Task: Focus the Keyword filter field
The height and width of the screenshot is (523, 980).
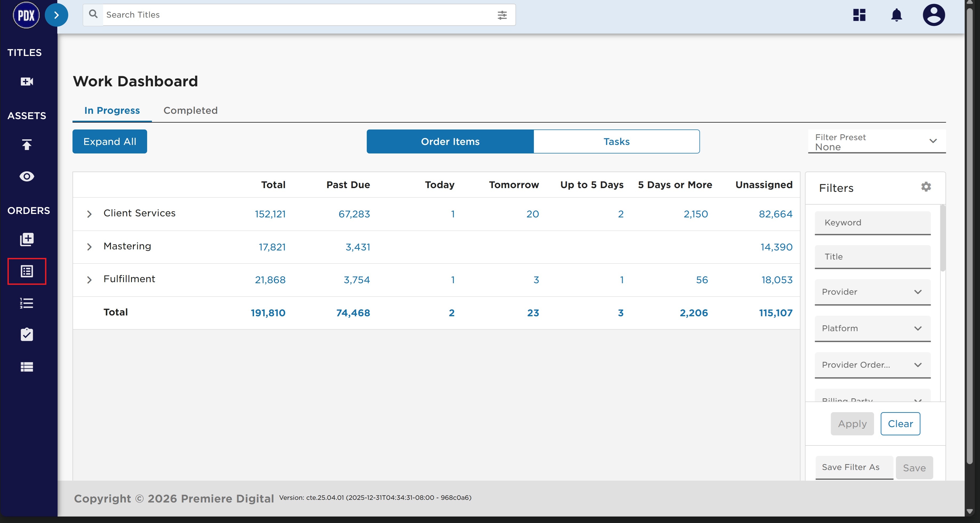Action: point(872,223)
